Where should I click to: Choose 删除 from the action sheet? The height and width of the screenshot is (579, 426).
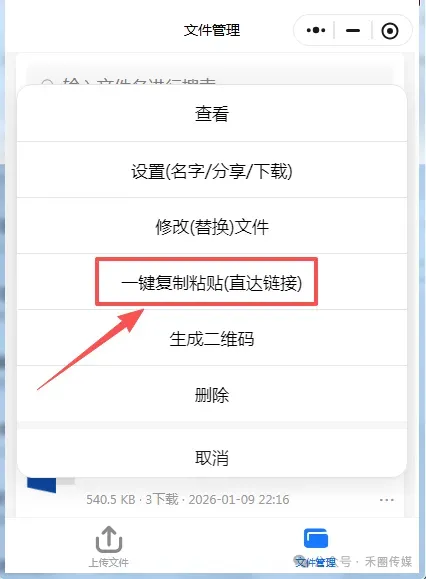coord(212,394)
